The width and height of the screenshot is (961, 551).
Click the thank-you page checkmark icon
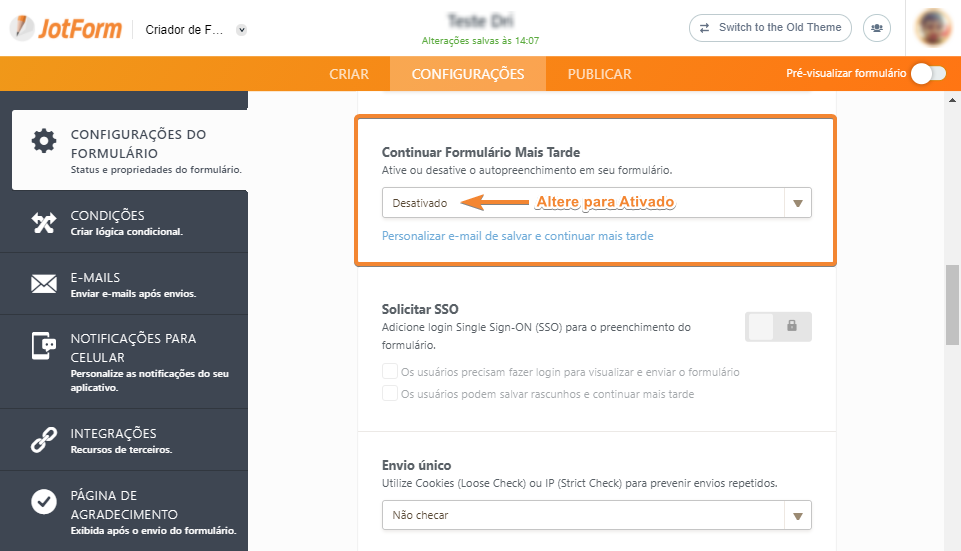click(x=44, y=502)
